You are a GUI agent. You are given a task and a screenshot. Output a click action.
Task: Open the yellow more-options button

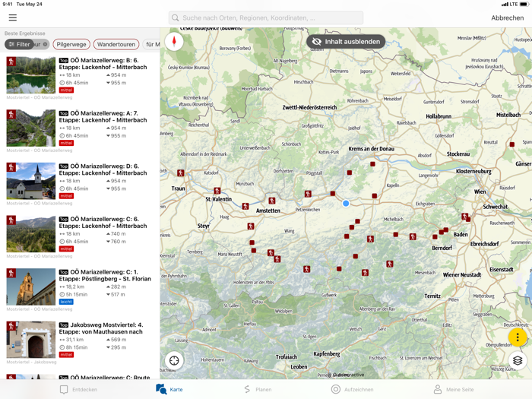[x=518, y=337]
